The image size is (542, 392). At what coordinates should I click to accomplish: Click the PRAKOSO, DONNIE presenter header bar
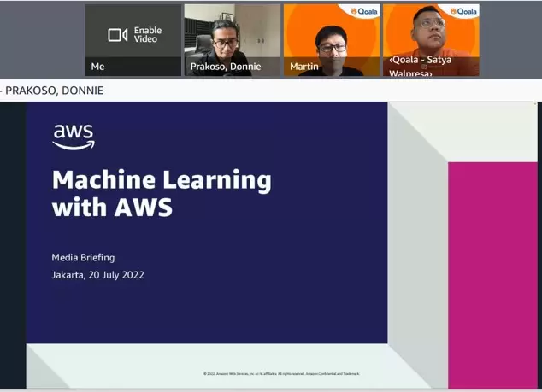53,91
